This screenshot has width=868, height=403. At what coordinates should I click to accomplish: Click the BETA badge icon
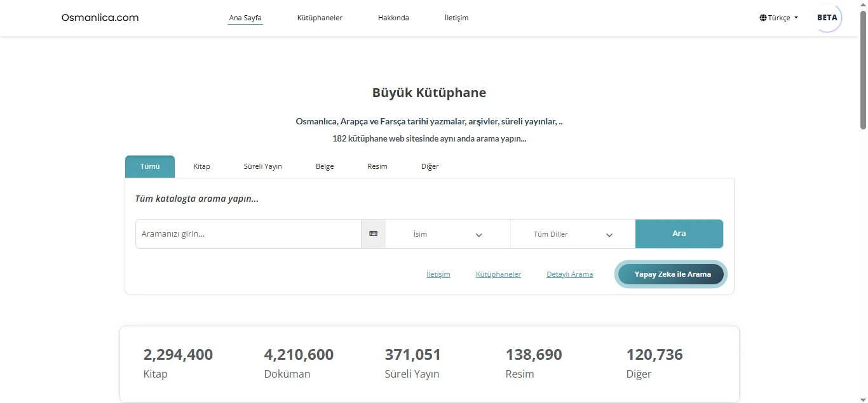[x=827, y=18]
